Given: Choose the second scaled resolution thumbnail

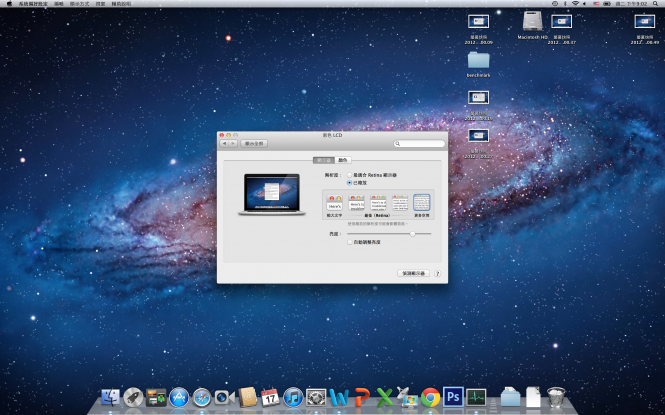Looking at the screenshot, I should [356, 203].
